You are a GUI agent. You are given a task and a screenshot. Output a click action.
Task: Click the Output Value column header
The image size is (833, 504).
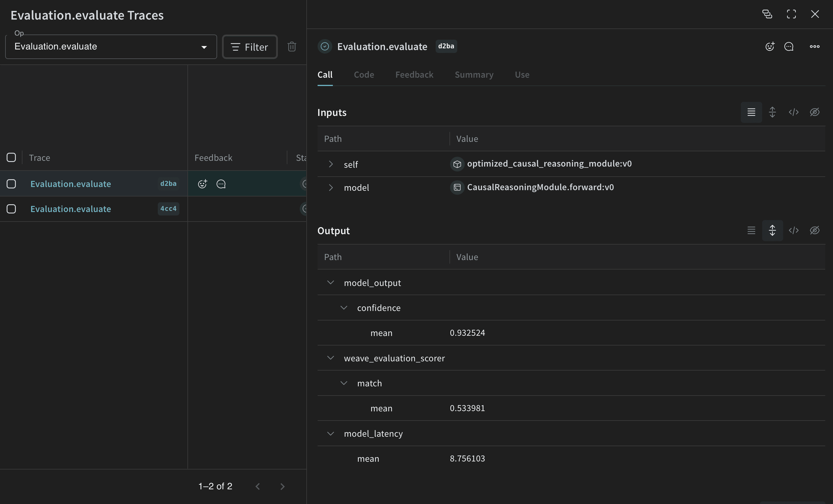tap(467, 257)
